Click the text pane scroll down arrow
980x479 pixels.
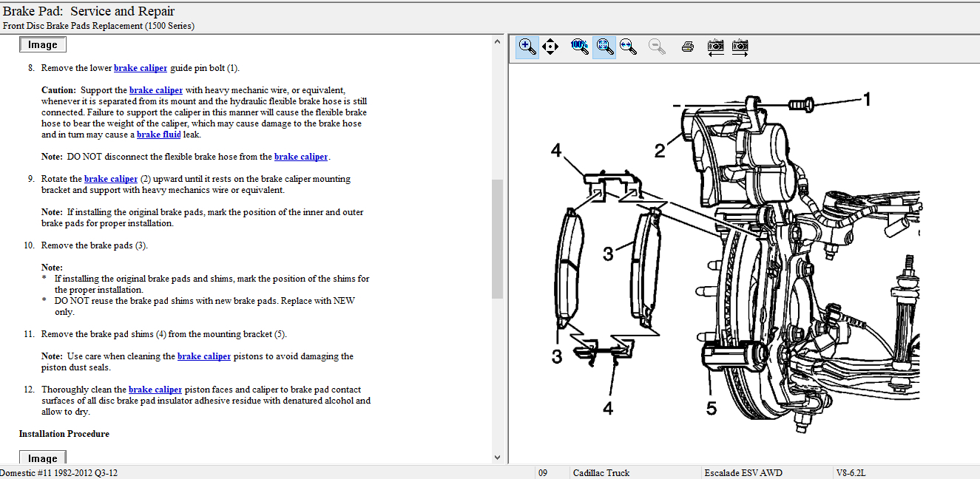pyautogui.click(x=497, y=458)
